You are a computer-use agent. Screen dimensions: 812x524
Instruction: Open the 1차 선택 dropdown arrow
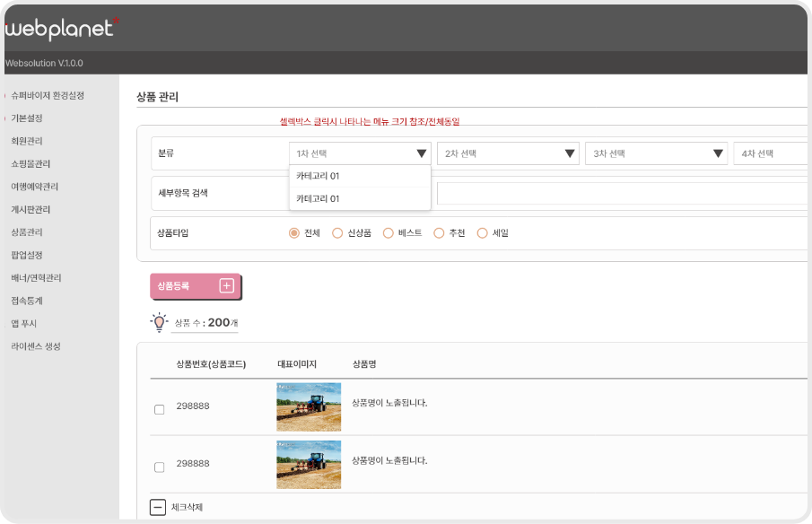(421, 153)
